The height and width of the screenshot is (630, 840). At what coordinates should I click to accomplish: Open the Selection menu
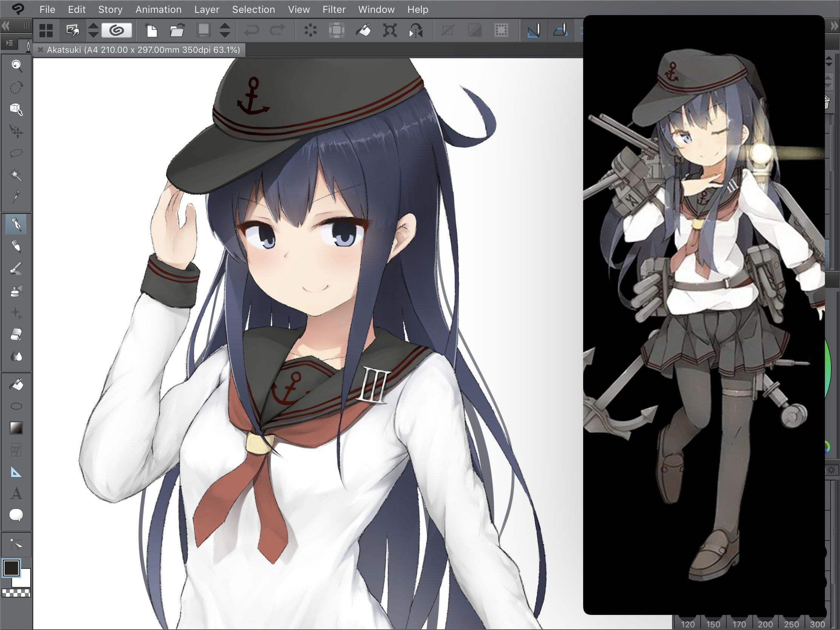253,9
